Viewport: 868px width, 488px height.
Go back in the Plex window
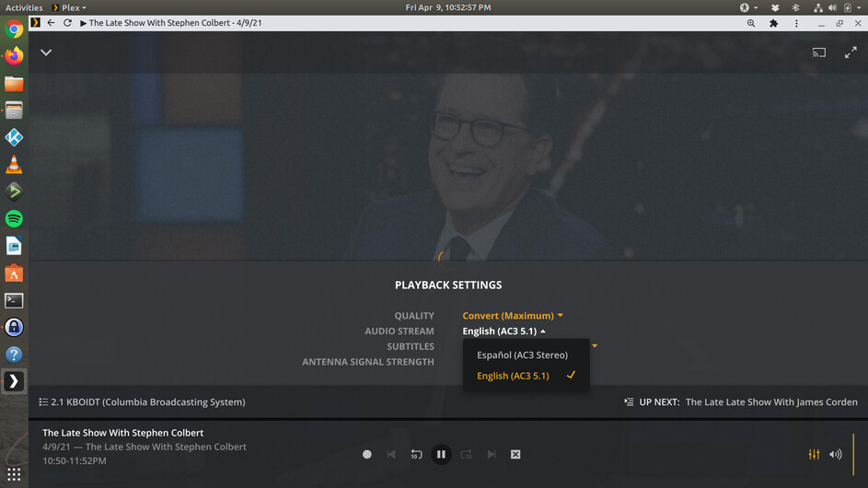[51, 23]
